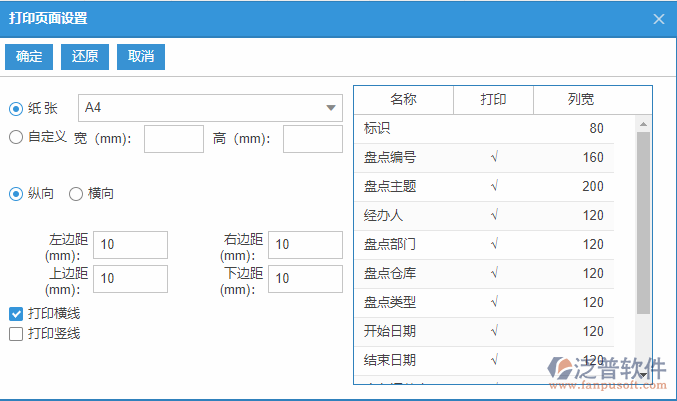Toggle print checkmark for 盘点编号 row
The height and width of the screenshot is (401, 677).
[493, 157]
